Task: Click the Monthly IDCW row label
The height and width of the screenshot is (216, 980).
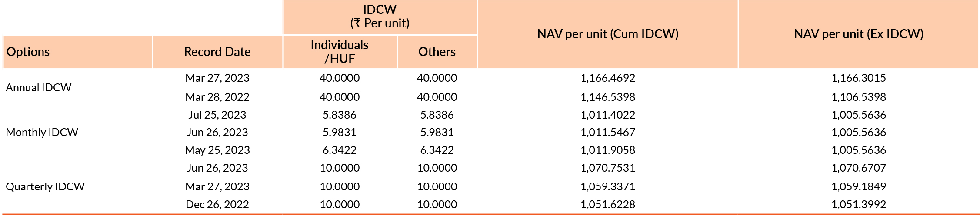Action: [42, 132]
